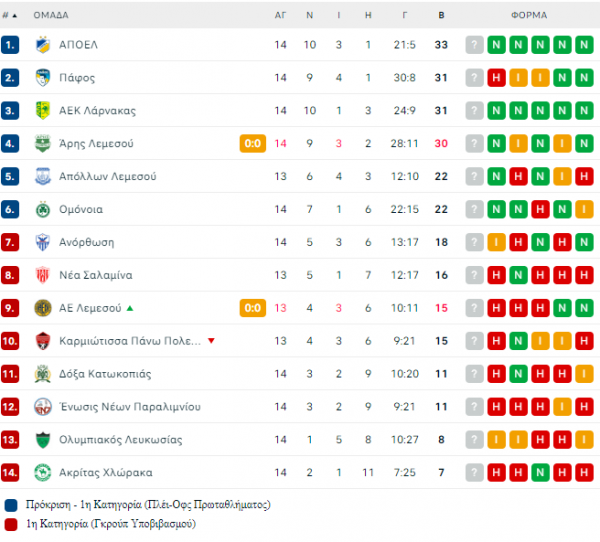
Task: Click the red H form result for Πάφος
Action: click(x=496, y=78)
